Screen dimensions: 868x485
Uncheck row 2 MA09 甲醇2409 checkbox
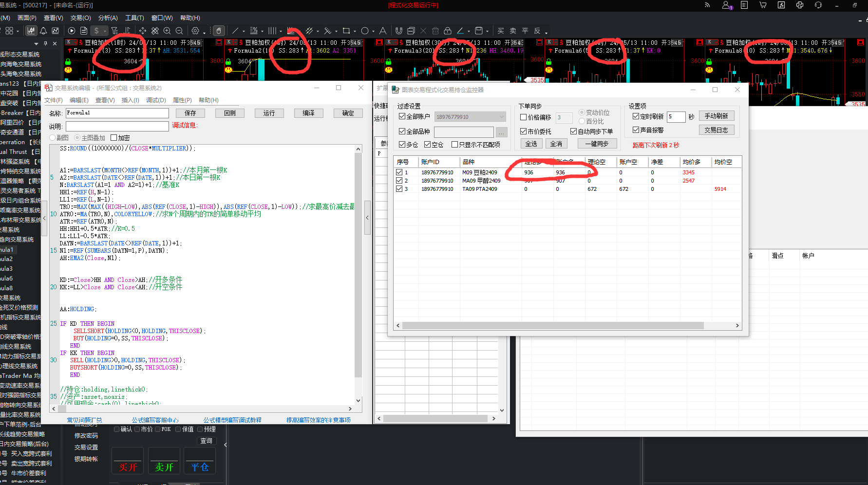pos(399,181)
